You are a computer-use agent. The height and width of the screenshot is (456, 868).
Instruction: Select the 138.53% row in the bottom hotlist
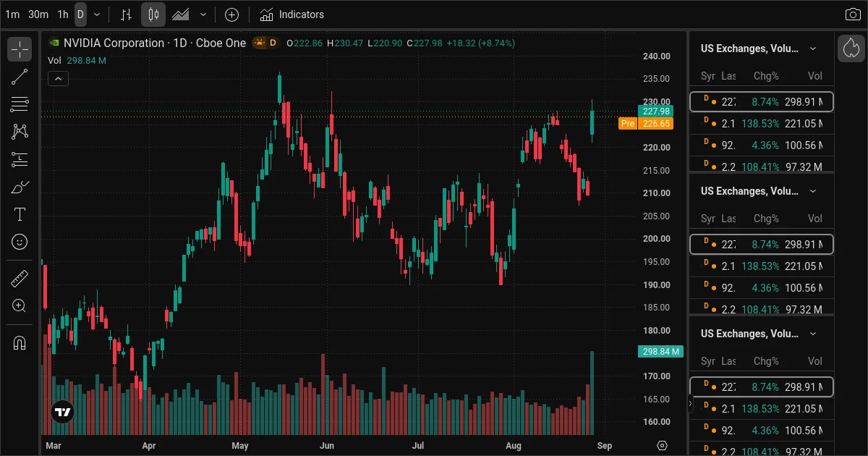[x=762, y=409]
